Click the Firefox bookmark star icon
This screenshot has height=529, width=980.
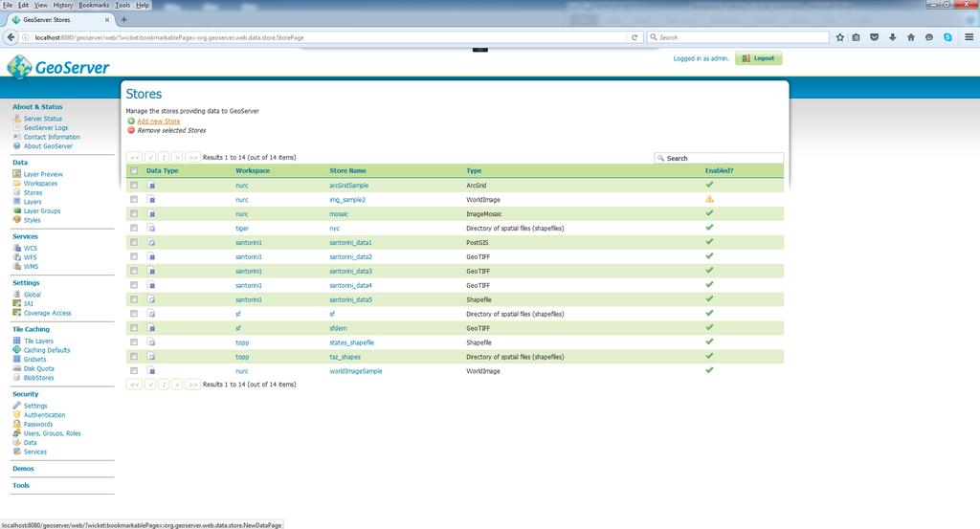click(840, 37)
